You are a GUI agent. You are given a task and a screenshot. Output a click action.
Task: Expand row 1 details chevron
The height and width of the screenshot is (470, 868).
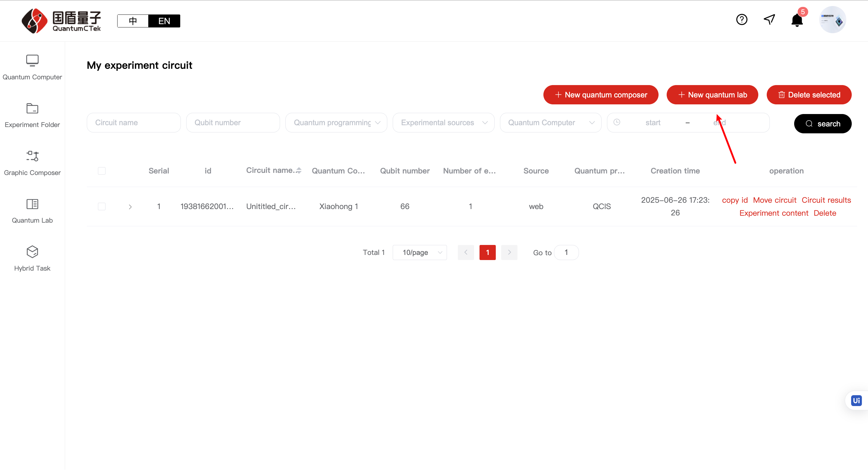click(x=130, y=207)
